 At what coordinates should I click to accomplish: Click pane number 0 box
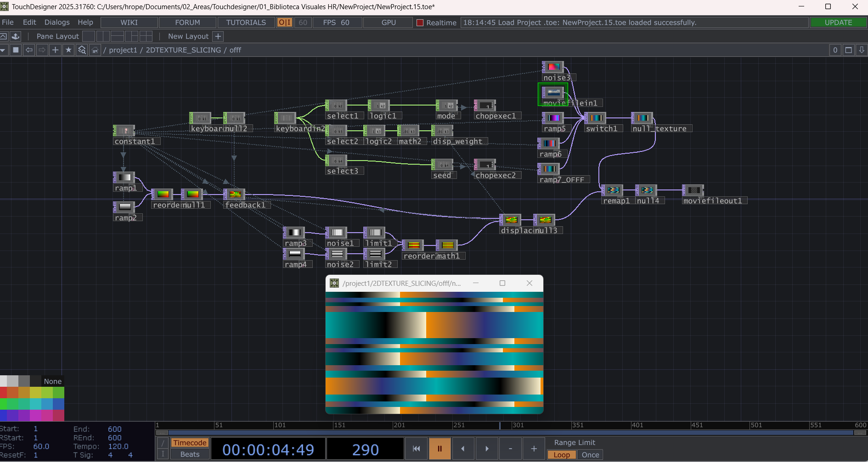835,50
